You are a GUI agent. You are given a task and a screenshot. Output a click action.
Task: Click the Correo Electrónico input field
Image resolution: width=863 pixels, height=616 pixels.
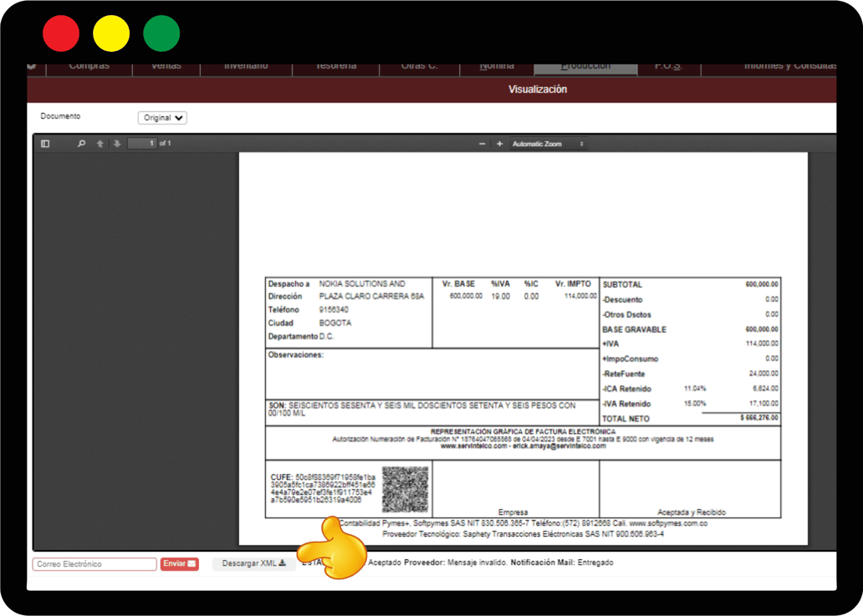[x=94, y=563]
